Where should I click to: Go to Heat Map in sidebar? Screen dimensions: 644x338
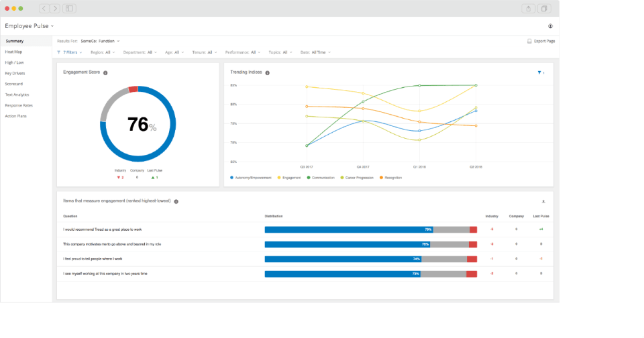click(13, 52)
